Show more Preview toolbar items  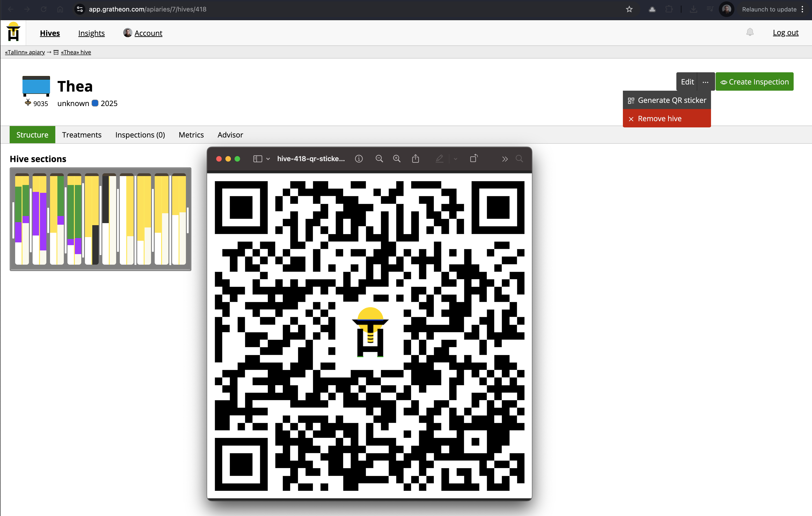(504, 159)
